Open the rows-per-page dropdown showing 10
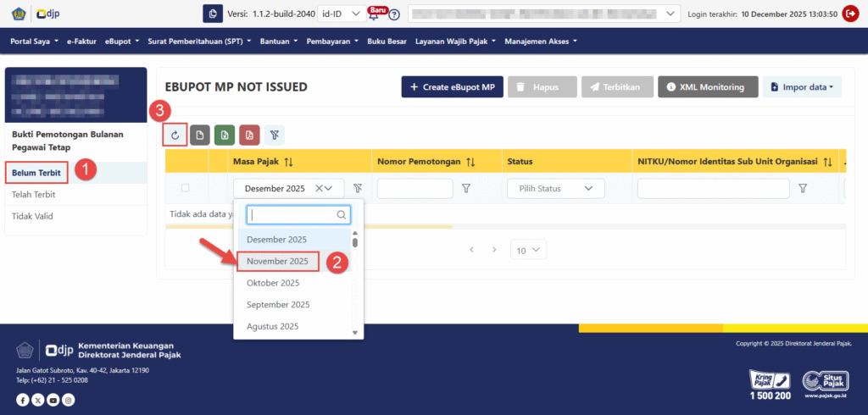Screen dimensions: 868x415 [x=528, y=250]
